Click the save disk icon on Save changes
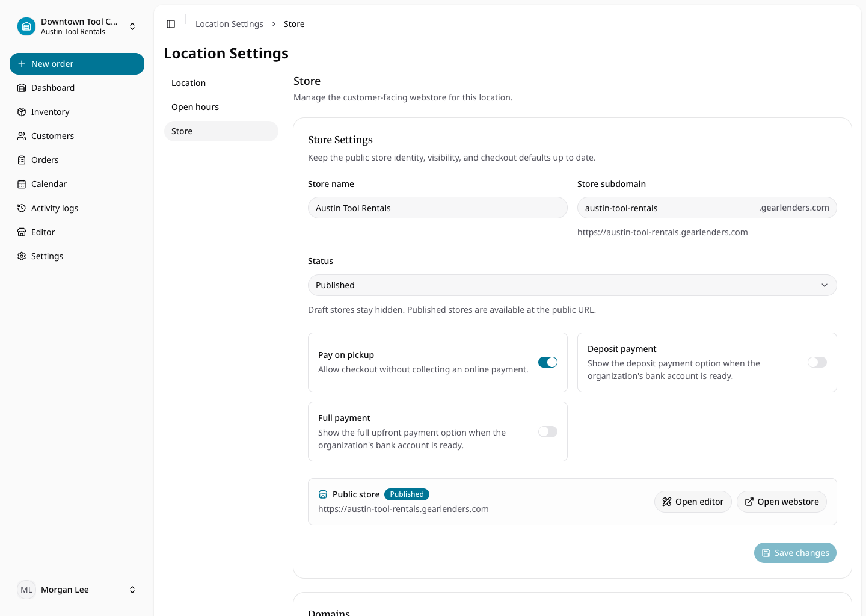 pos(766,553)
